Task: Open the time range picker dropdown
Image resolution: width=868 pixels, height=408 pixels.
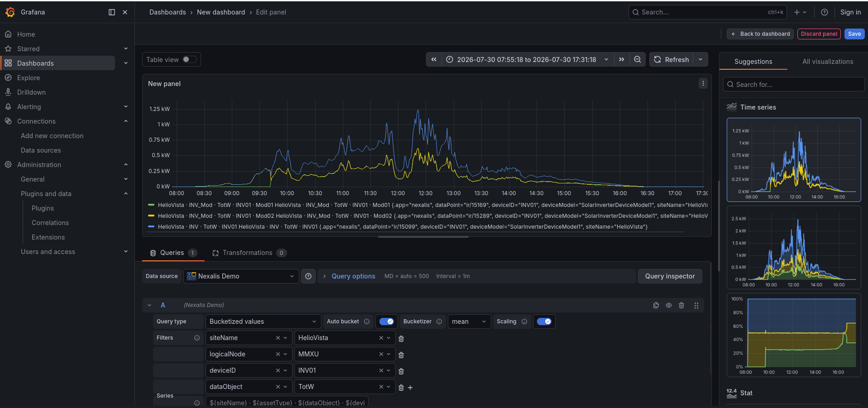Action: click(528, 59)
